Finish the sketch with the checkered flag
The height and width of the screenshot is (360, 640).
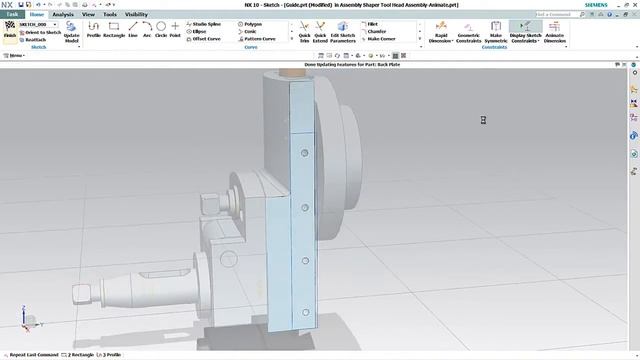pyautogui.click(x=10, y=31)
